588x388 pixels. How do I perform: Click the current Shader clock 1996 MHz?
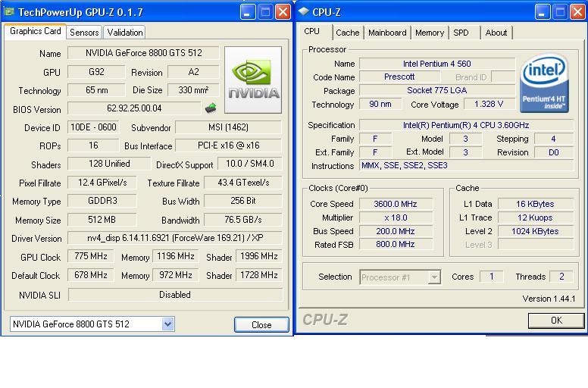(258, 256)
